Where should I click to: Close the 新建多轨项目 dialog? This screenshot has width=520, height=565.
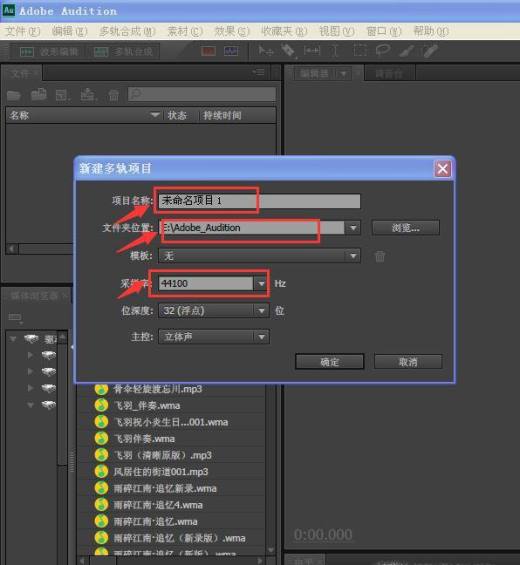click(443, 169)
